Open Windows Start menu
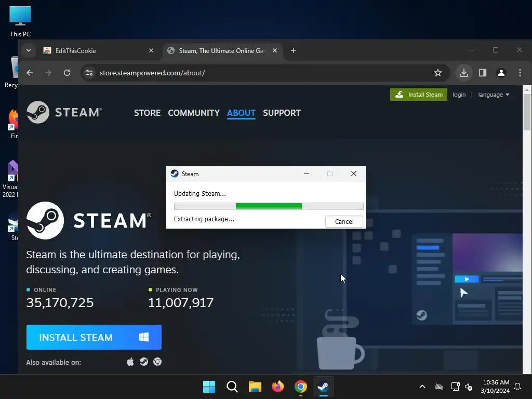This screenshot has height=399, width=532. pyautogui.click(x=209, y=387)
